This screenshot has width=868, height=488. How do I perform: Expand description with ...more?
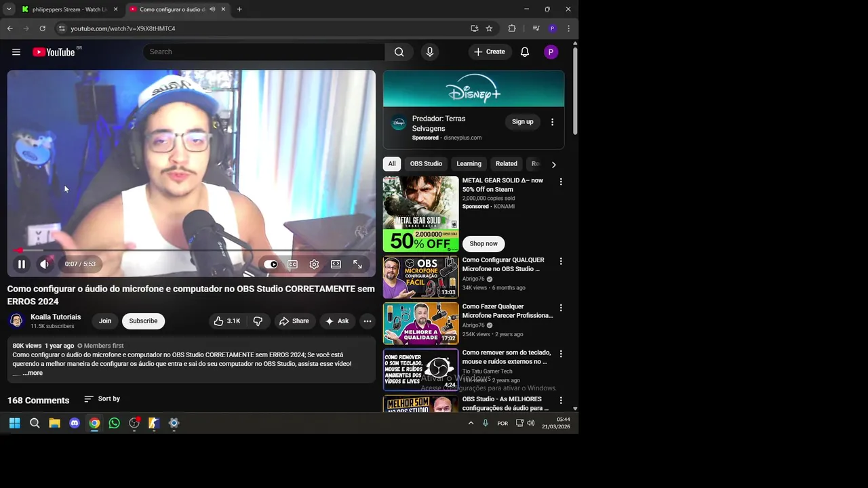[x=32, y=373]
